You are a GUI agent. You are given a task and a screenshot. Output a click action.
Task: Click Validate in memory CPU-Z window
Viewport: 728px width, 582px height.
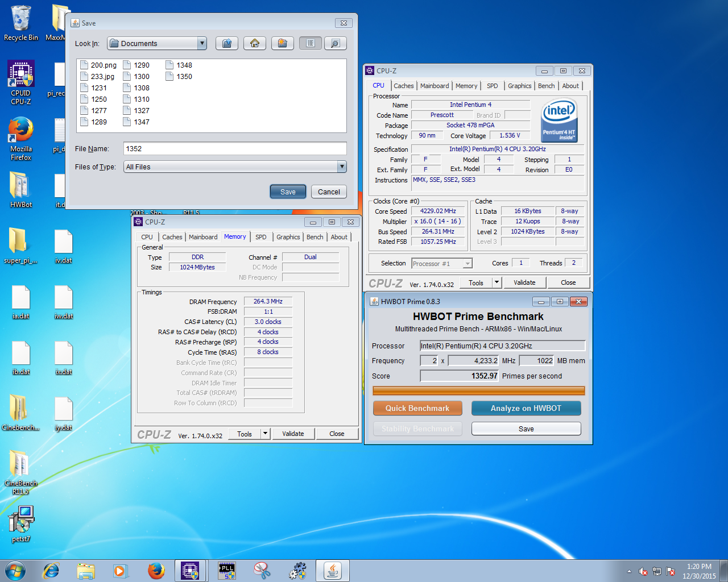[x=293, y=434]
